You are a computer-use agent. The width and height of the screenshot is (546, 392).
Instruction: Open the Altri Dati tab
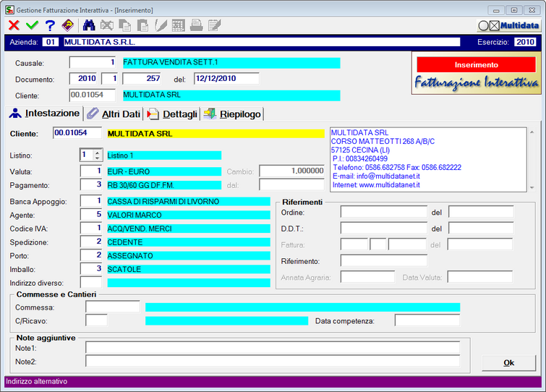click(114, 114)
